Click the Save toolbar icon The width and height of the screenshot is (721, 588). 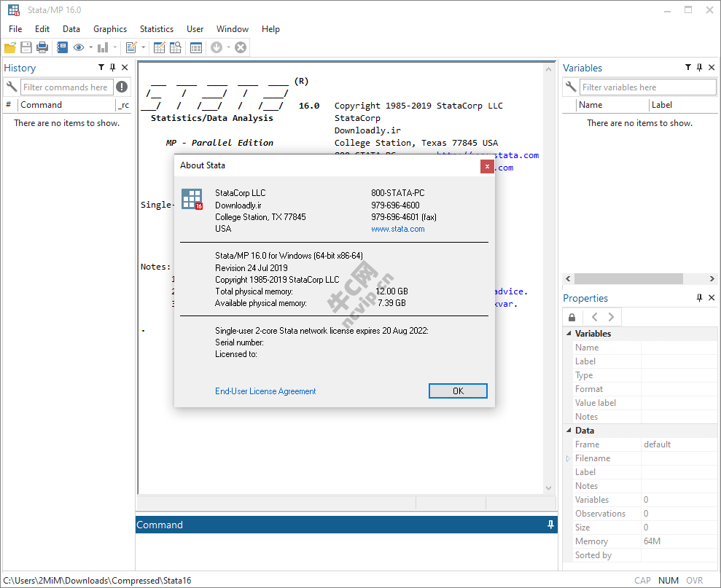tap(26, 47)
